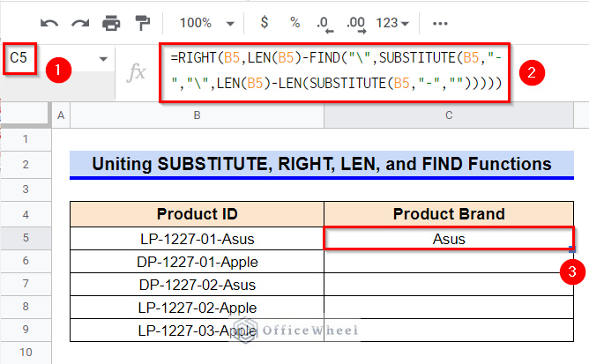
Task: Decrease decimal places icon
Action: 324,25
